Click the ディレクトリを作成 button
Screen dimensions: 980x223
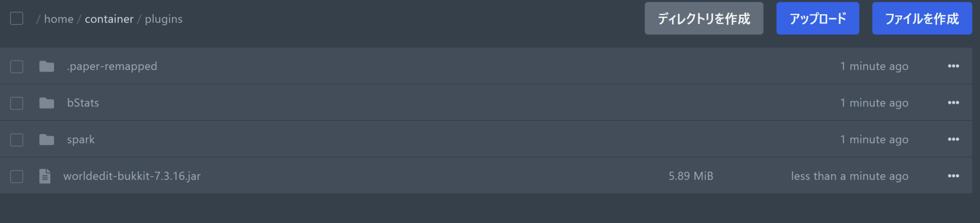pos(703,19)
